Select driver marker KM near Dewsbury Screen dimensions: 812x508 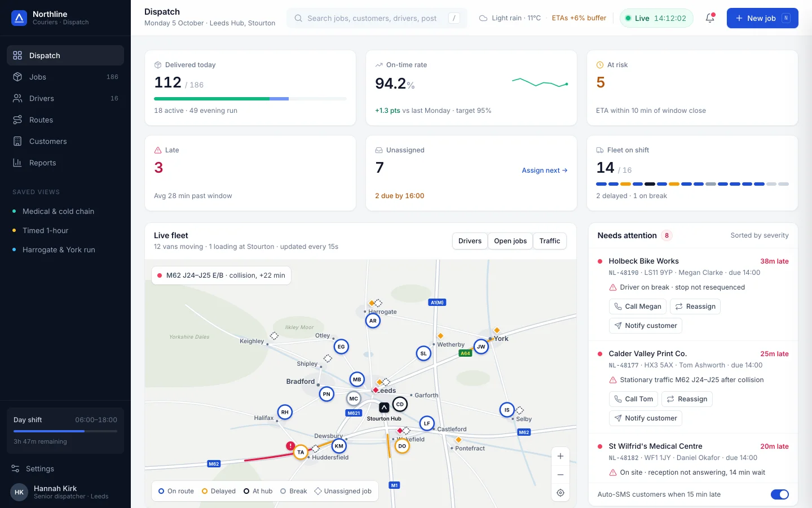pyautogui.click(x=339, y=446)
